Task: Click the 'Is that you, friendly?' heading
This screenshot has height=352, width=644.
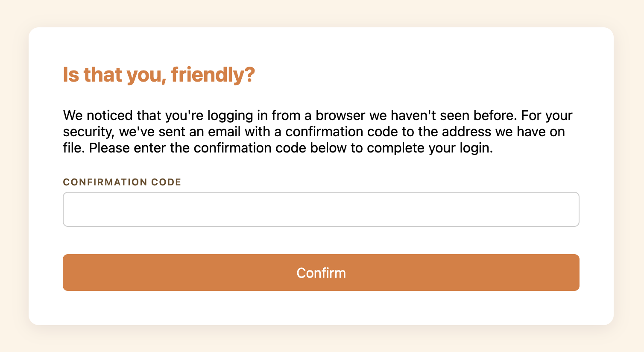Action: [x=158, y=74]
